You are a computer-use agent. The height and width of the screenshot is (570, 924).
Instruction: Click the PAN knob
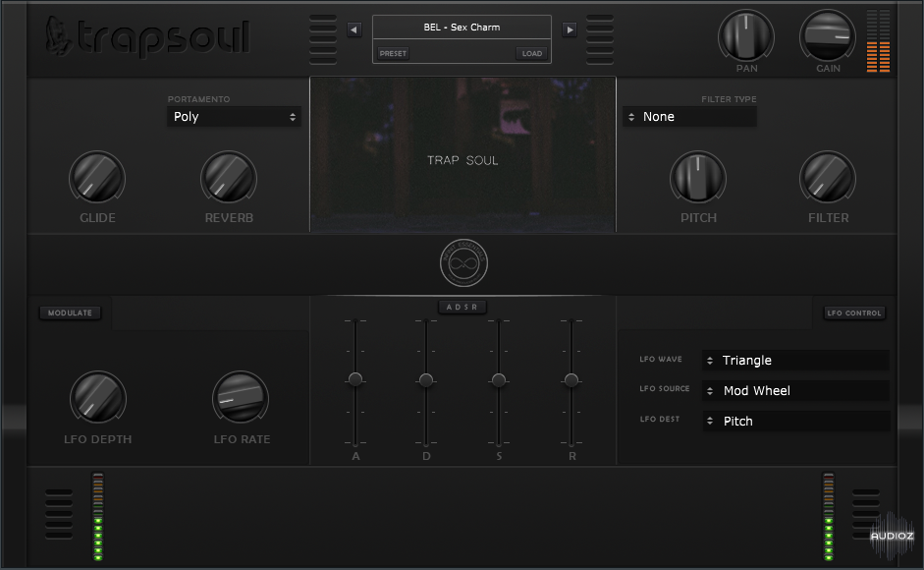746,36
